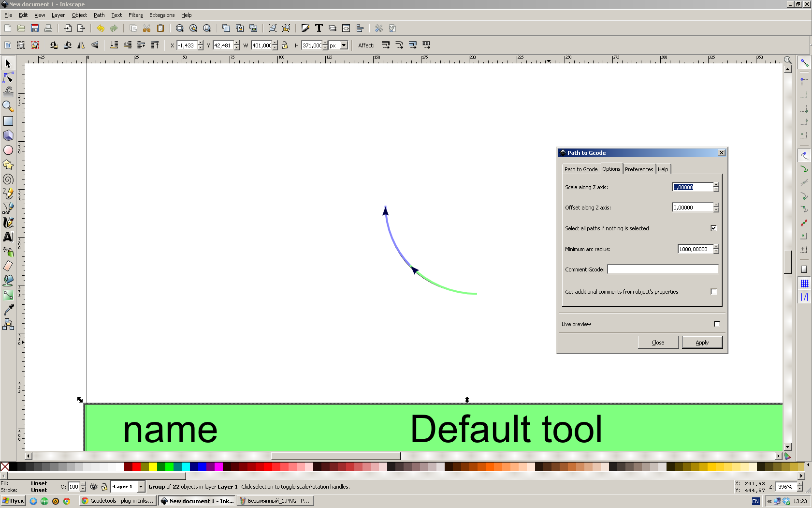The image size is (812, 508).
Task: Open the Path menu
Action: tap(99, 15)
